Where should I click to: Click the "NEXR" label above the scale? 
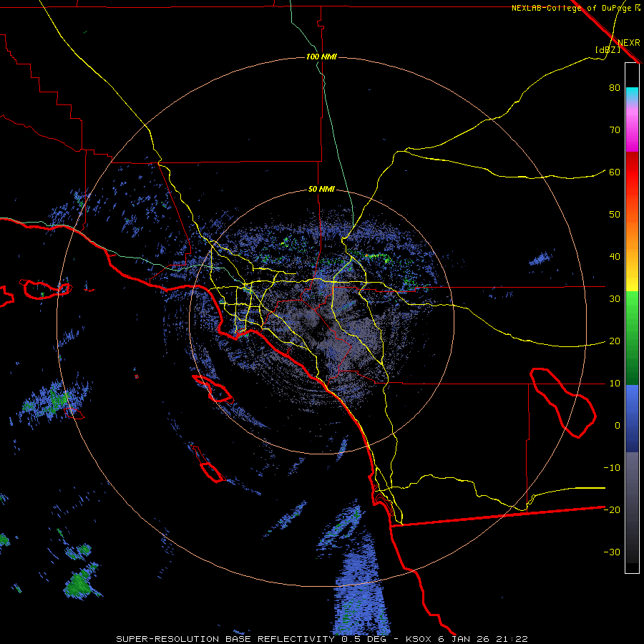[628, 43]
